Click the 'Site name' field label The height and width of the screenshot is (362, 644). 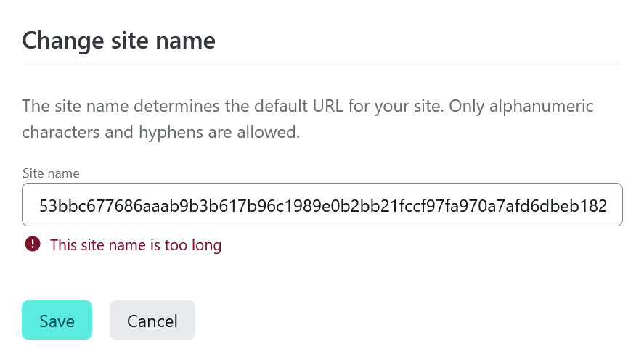click(51, 173)
